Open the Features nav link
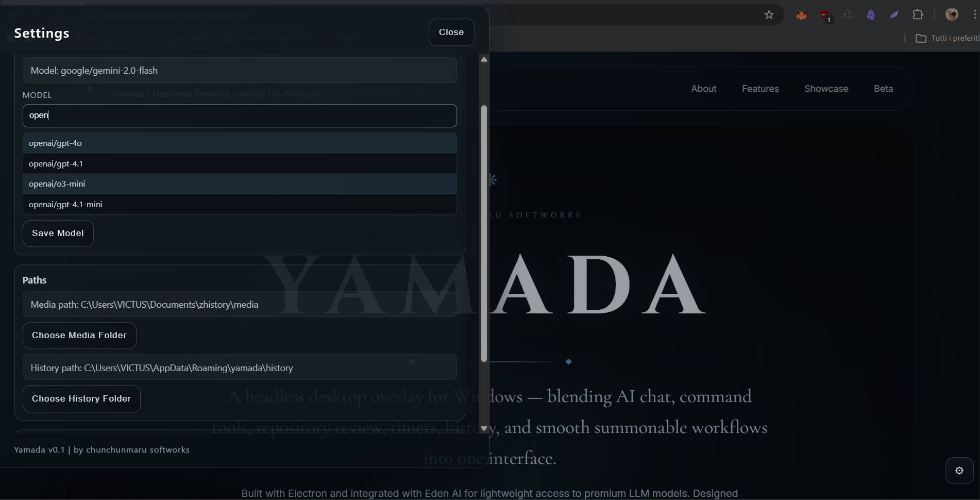This screenshot has width=980, height=500. [x=760, y=89]
